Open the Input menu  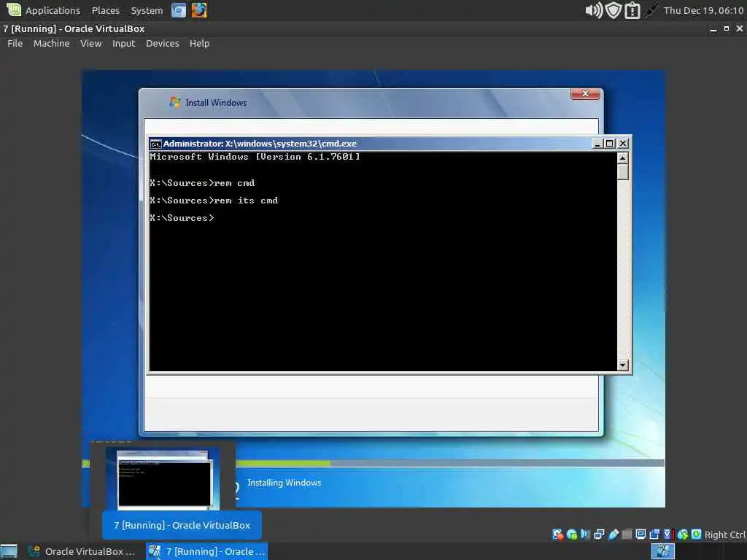pos(123,43)
